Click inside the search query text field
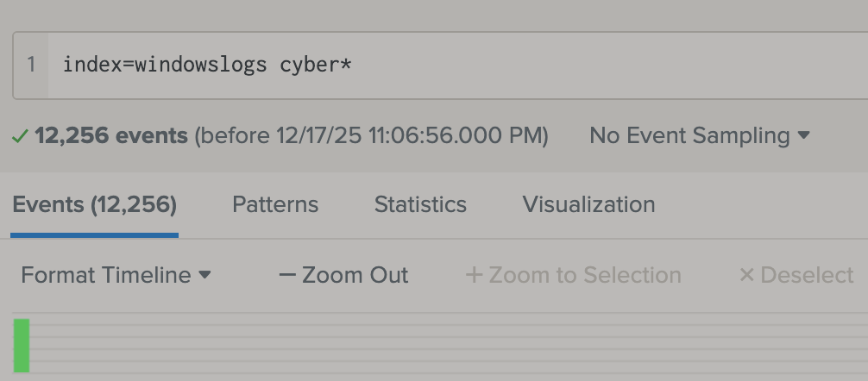This screenshot has height=381, width=868. [x=518, y=65]
